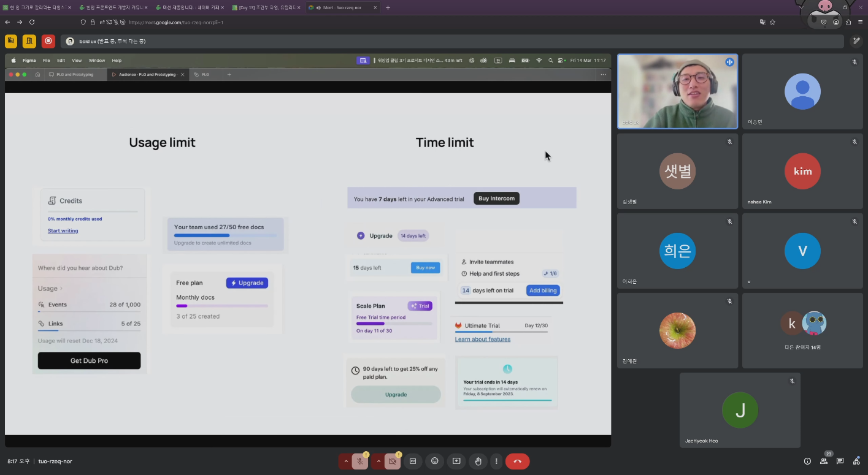Leave the call with red hang-up button

[517, 462]
